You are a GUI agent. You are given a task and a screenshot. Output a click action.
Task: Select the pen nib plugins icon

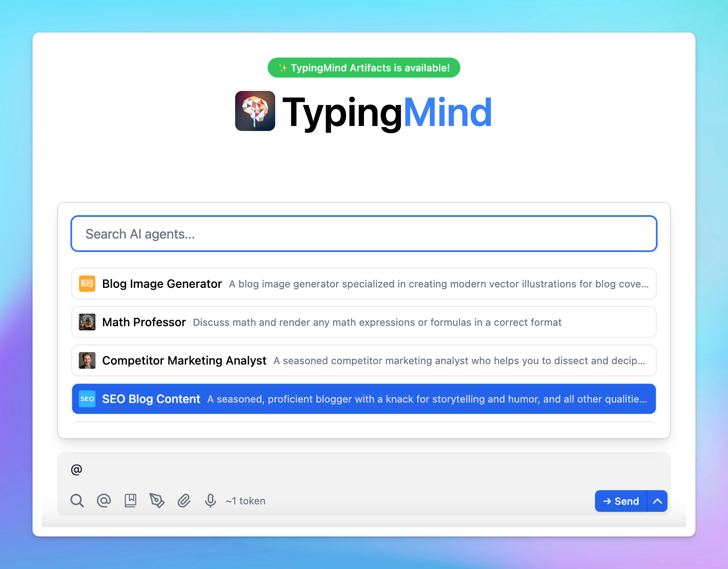click(x=157, y=501)
